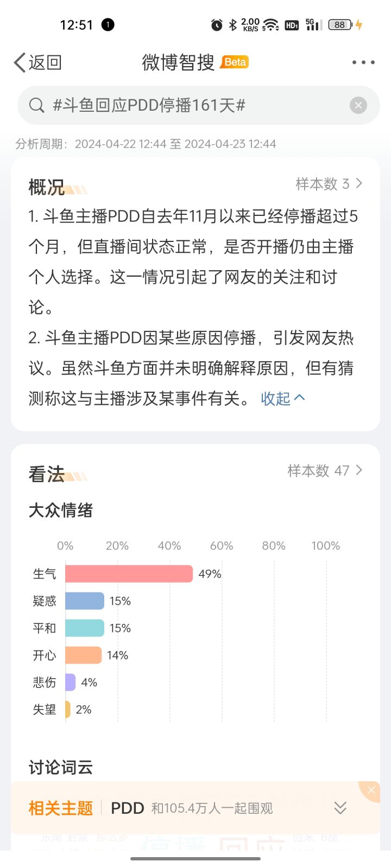Tap the battery indicator in status bar
The height and width of the screenshot is (868, 391).
[x=340, y=25]
